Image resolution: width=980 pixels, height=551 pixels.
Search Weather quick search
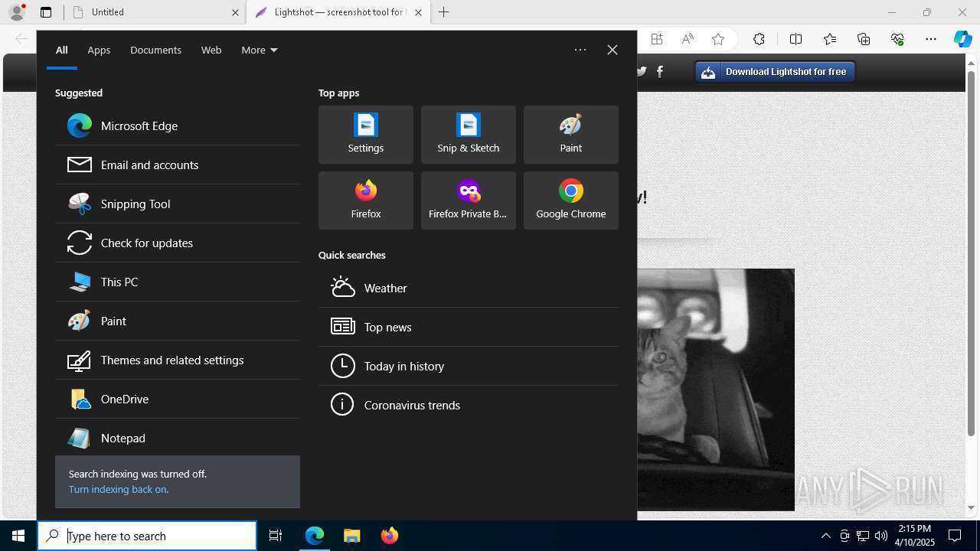tap(469, 288)
